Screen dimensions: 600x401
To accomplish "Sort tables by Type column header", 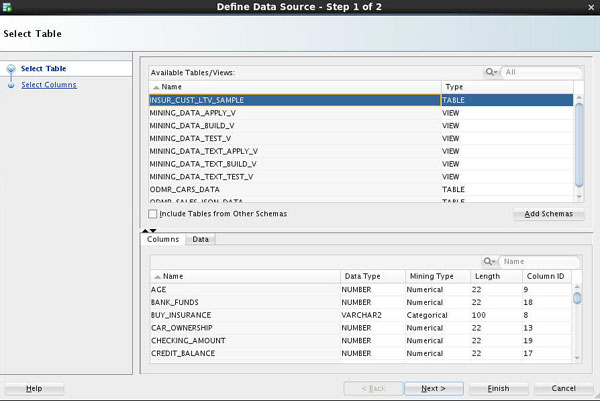I will pyautogui.click(x=507, y=87).
